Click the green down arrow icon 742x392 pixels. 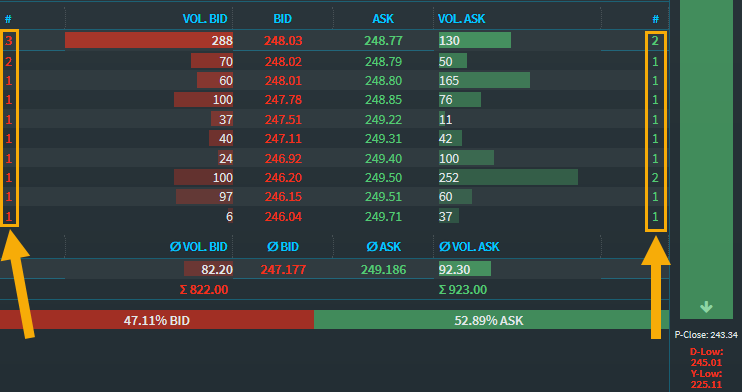point(706,307)
